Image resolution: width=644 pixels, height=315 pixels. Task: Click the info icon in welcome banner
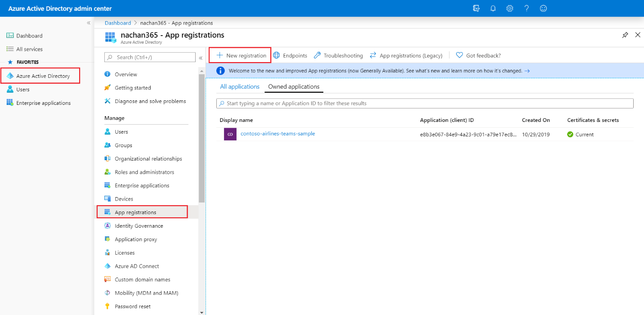[x=220, y=71]
